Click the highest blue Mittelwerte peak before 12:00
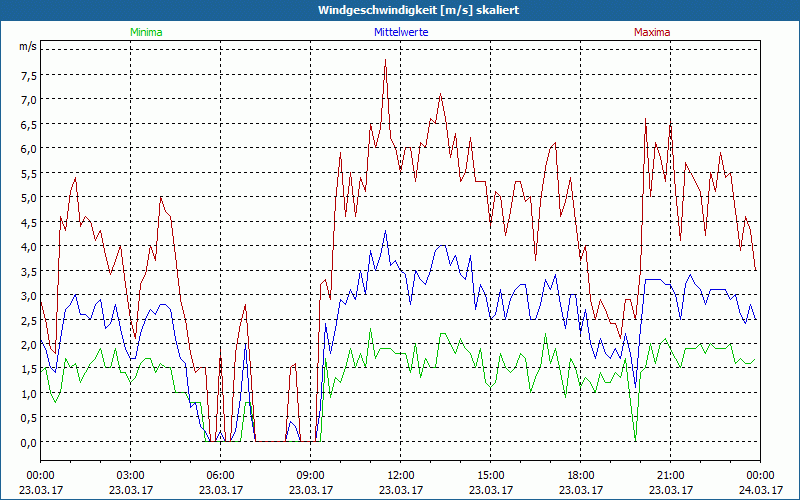This screenshot has height=500, width=800. (x=386, y=231)
